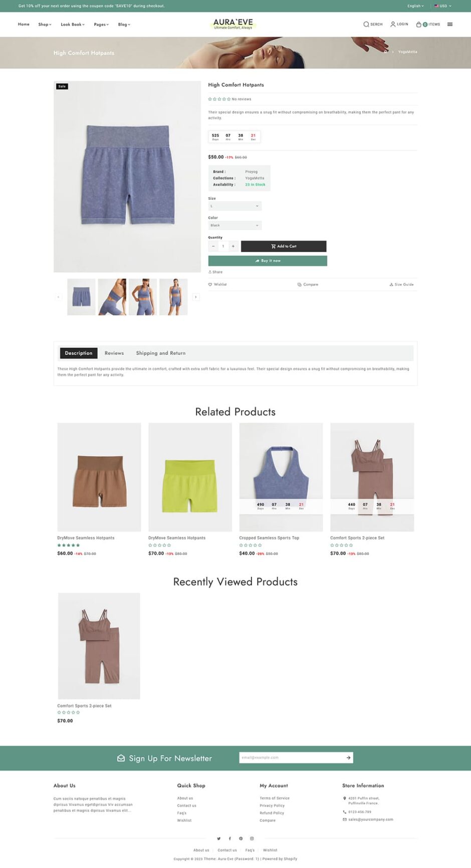
Task: Open the hamburger menu icon
Action: coord(450,24)
